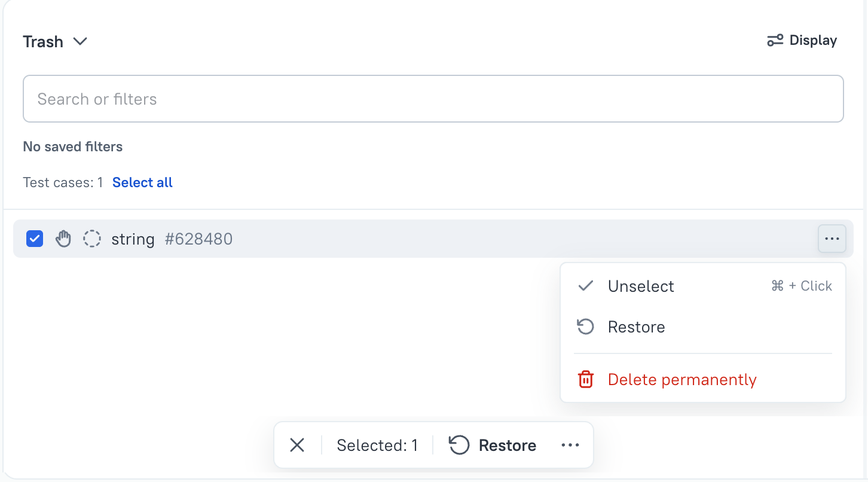Click the circular arrow icon in bottom bar

459,446
